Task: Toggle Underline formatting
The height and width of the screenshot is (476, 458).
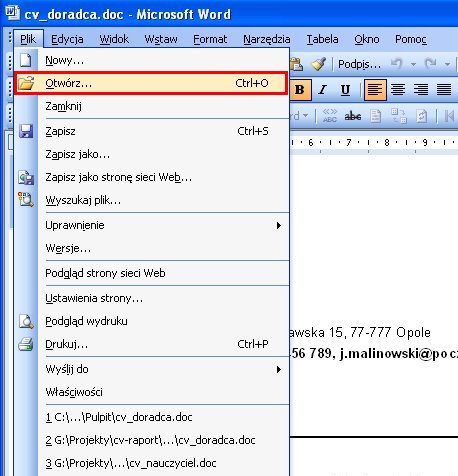Action: point(345,90)
